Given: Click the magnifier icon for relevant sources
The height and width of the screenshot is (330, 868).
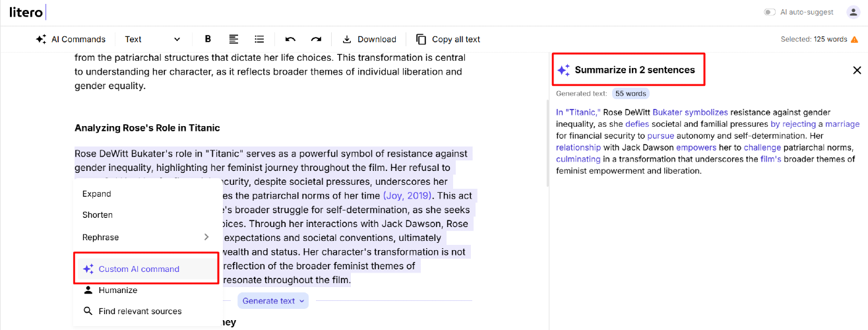Looking at the screenshot, I should point(88,312).
